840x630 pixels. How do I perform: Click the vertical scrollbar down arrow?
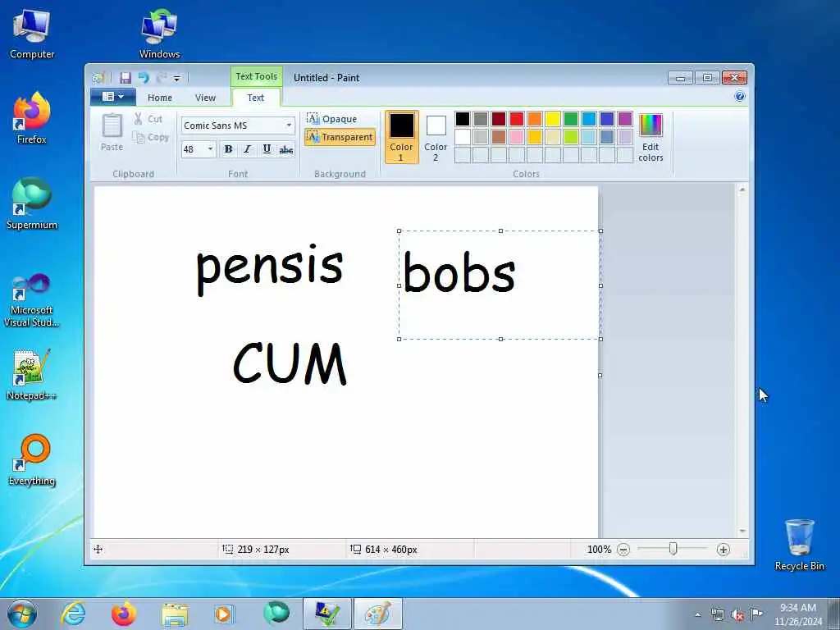click(742, 531)
